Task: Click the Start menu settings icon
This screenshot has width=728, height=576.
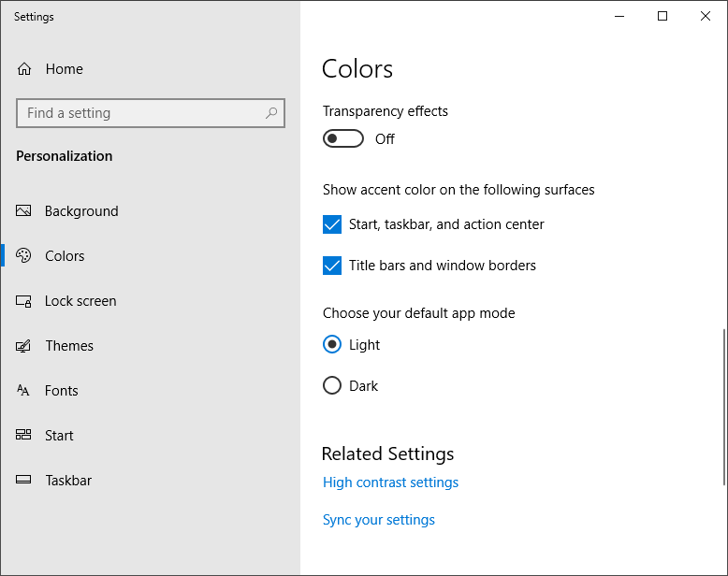Action: pos(24,436)
